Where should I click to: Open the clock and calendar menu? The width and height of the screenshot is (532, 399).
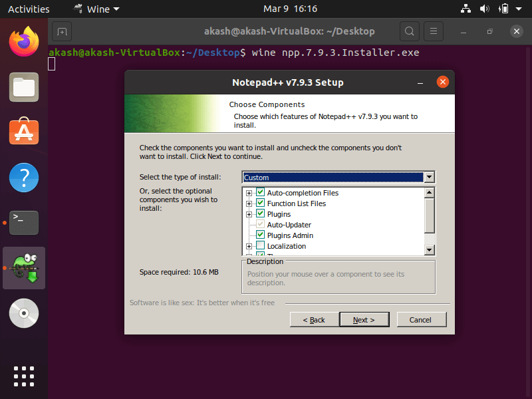[x=290, y=9]
